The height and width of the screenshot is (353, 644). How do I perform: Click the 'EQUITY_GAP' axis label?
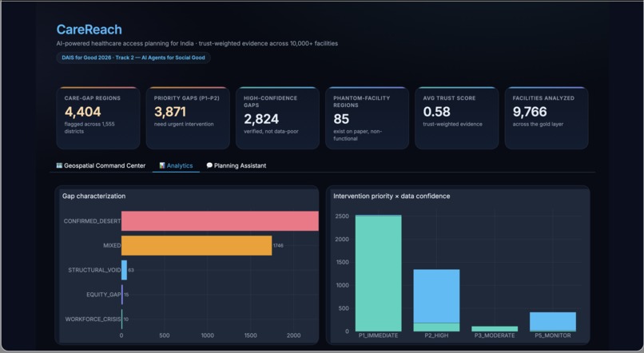click(x=104, y=295)
